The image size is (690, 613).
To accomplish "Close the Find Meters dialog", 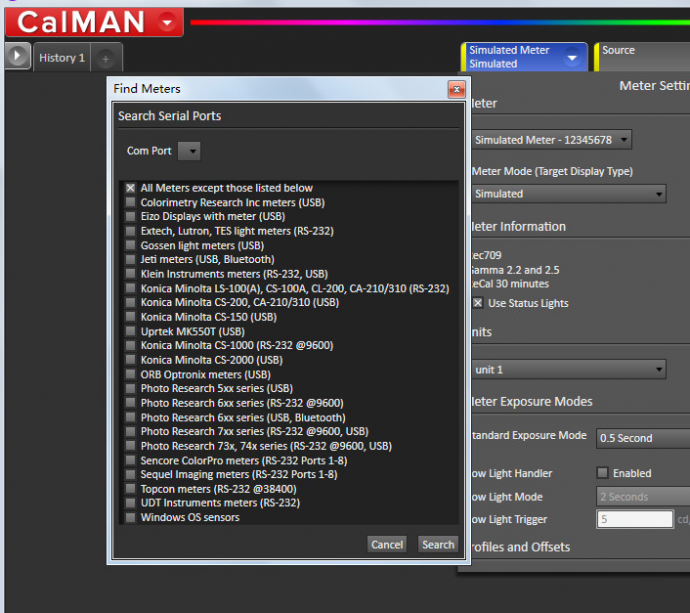I will 456,89.
